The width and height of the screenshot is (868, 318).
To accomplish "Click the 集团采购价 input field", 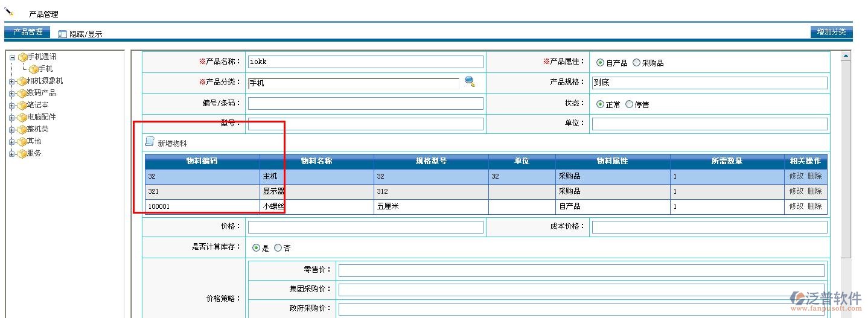I will [x=581, y=290].
